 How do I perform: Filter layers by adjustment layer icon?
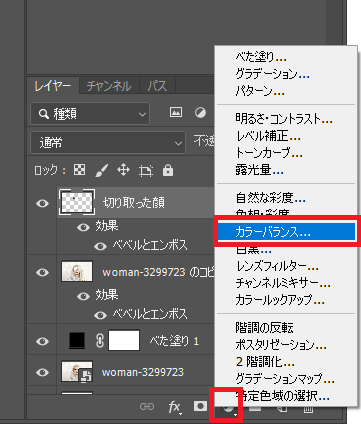coord(200,113)
